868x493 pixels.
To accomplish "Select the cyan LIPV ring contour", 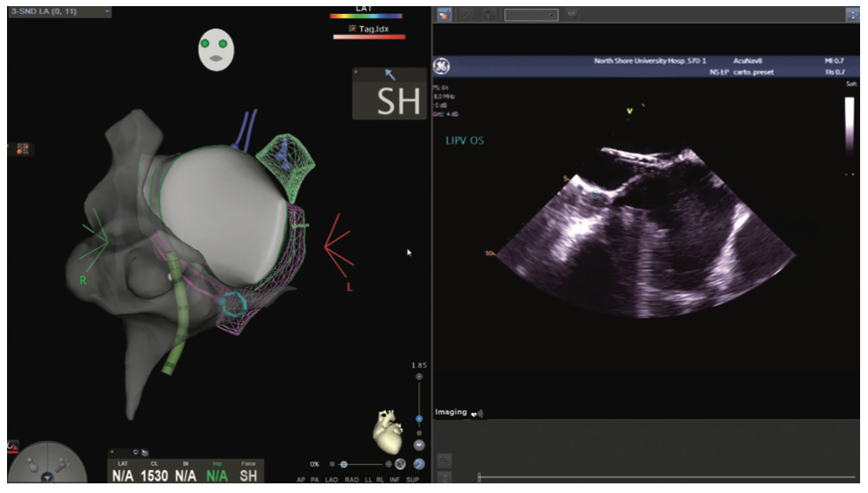I will tap(232, 304).
